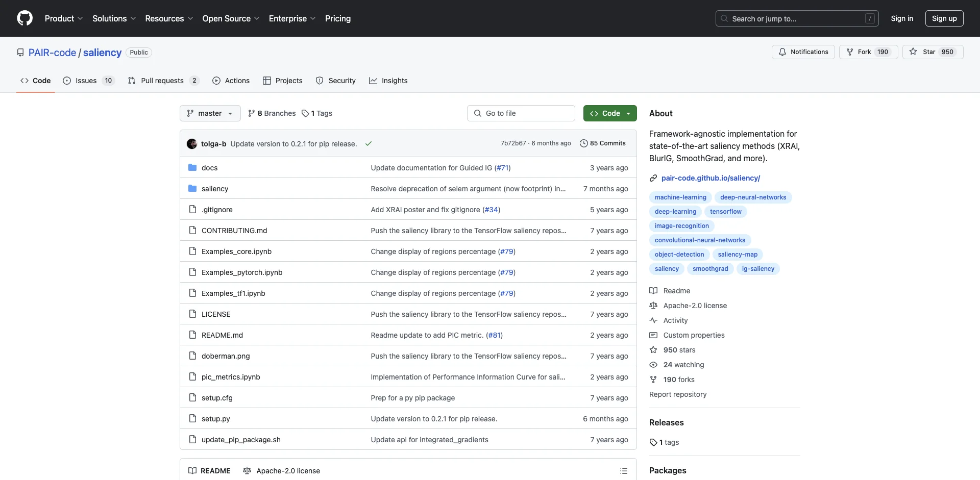Screen dimensions: 980x480
Task: Click the commit history clock icon
Action: click(x=583, y=143)
